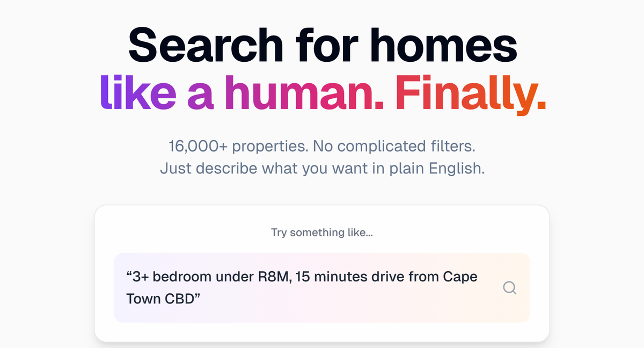
Task: Click "plain English." in the subtitle
Action: 433,169
